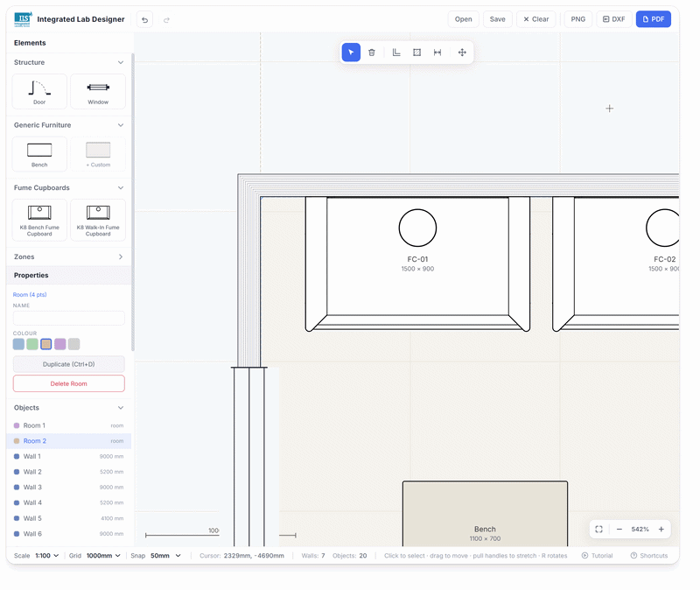
Task: Click the room Name input field
Action: point(69,318)
